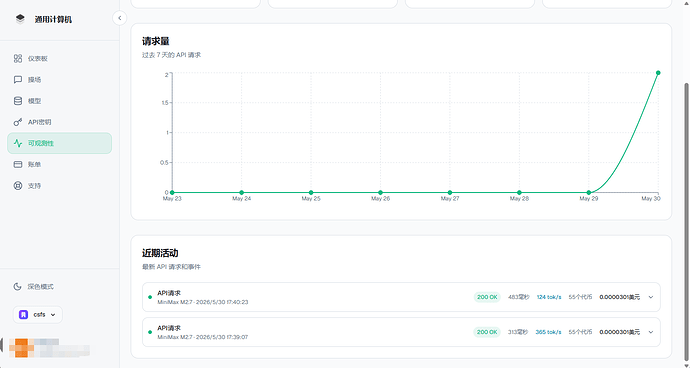Open the csfs workspace dropdown
The width and height of the screenshot is (690, 368).
click(x=37, y=315)
